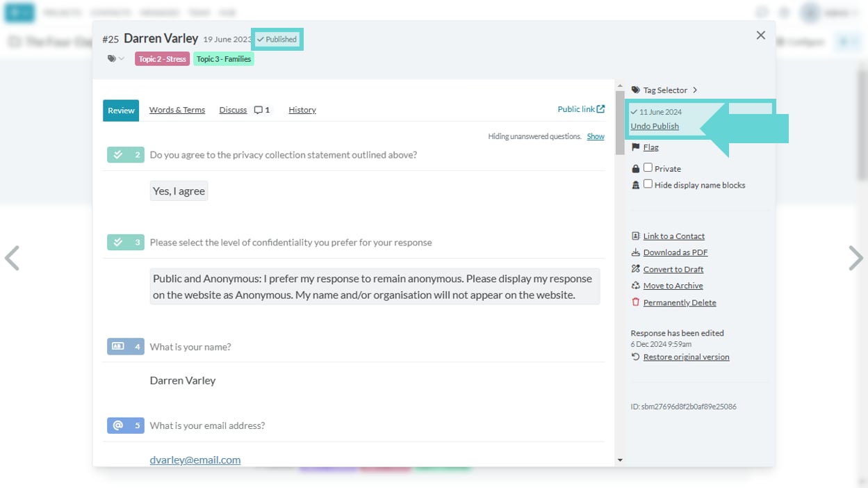Click the question 3 checkmark badge
This screenshot has height=488, width=868.
click(x=126, y=242)
